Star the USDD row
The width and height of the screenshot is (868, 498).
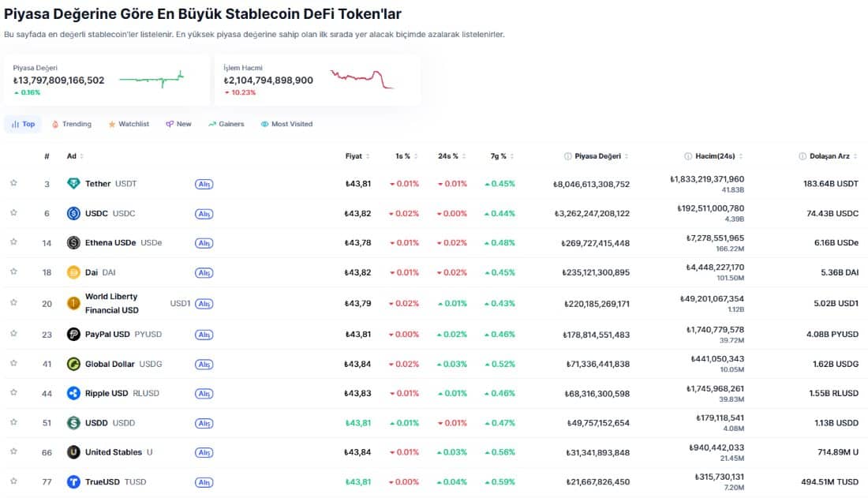pos(14,422)
